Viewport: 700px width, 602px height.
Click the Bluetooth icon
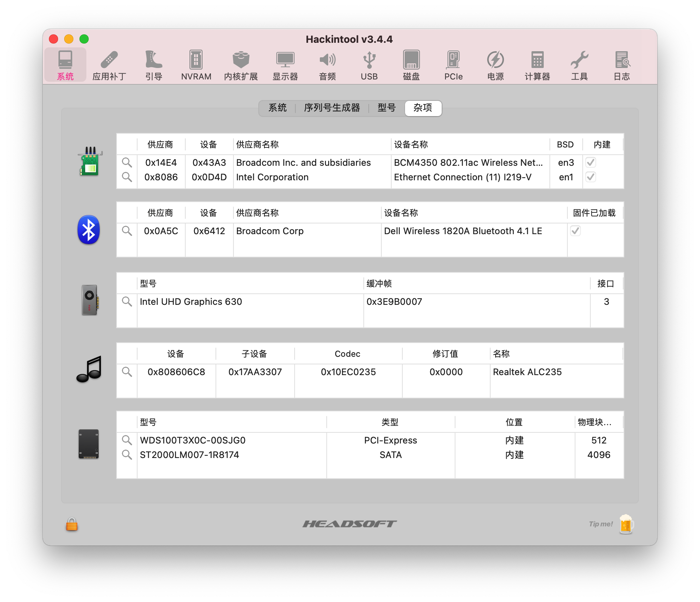89,230
